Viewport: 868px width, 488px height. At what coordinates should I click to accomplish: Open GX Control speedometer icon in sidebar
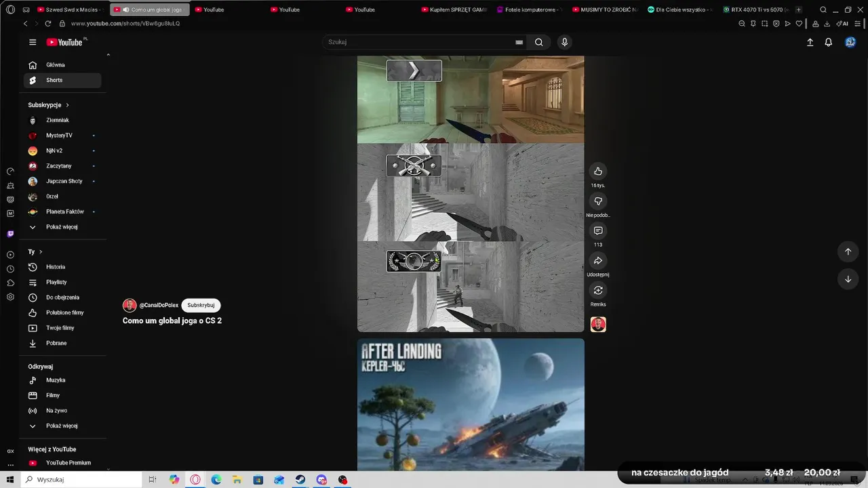10,171
